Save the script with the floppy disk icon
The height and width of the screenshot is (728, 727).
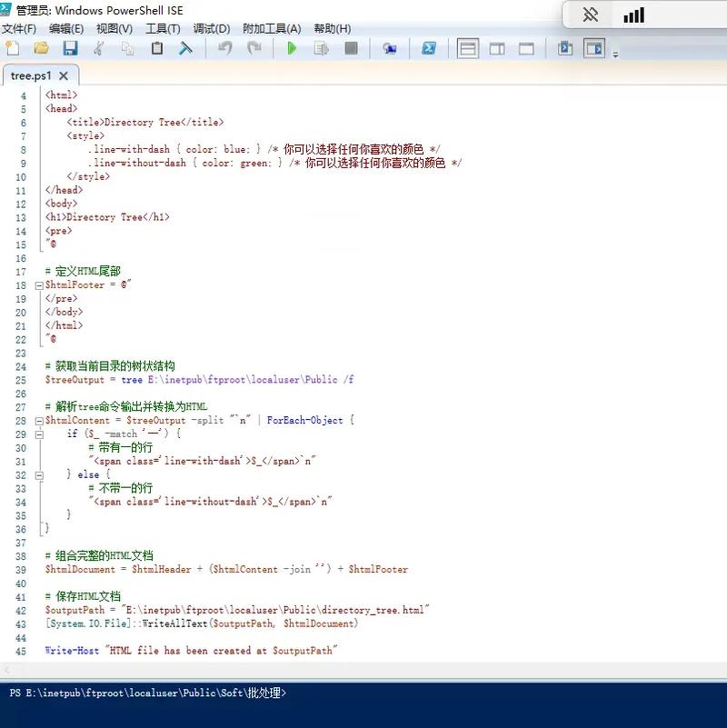[69, 48]
